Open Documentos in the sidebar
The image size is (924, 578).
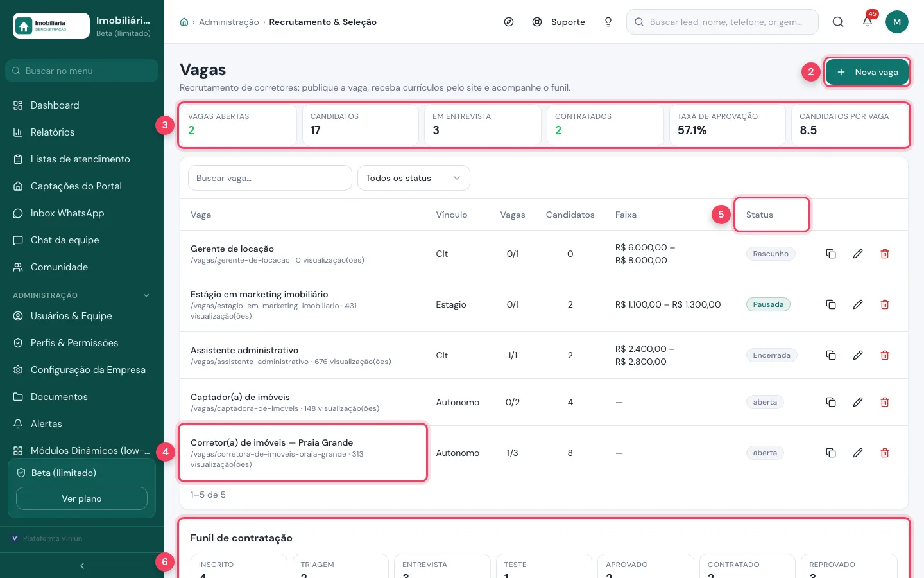click(82, 397)
